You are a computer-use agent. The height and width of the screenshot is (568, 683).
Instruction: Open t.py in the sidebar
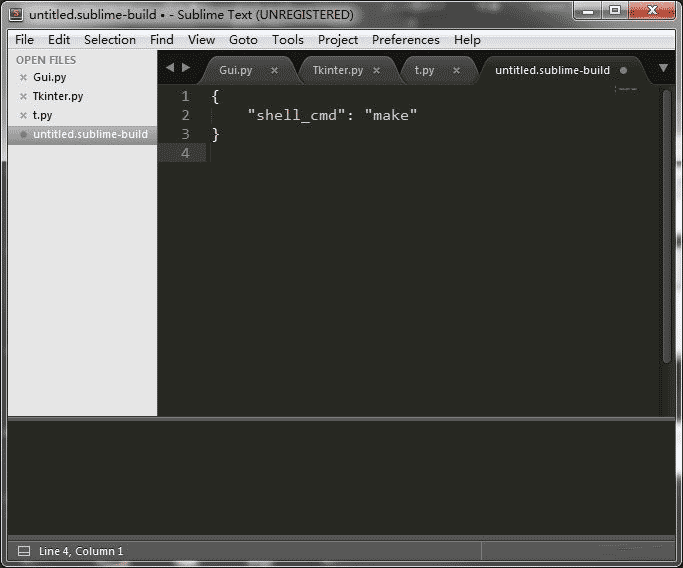click(x=42, y=115)
